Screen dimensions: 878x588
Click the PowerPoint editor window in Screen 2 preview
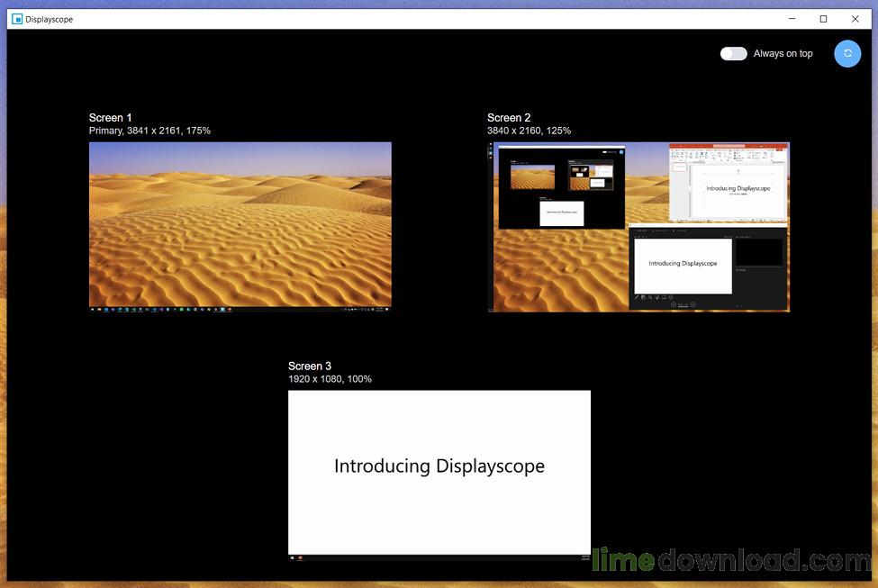pyautogui.click(x=729, y=183)
